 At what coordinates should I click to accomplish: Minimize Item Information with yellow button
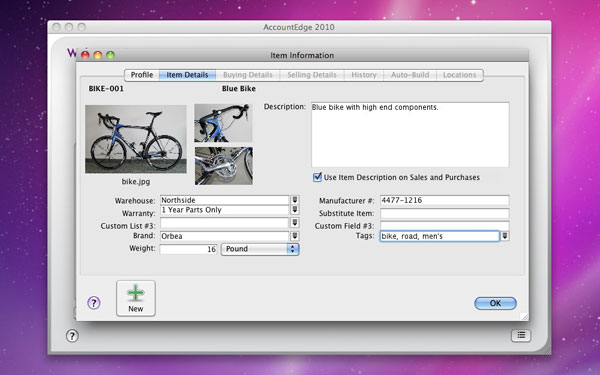(x=98, y=55)
